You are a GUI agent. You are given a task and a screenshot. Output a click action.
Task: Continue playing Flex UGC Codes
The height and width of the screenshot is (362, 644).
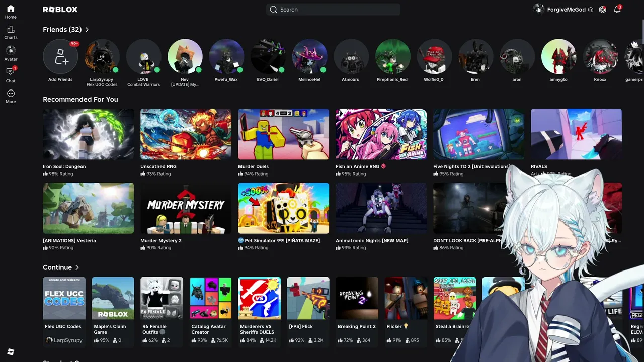pyautogui.click(x=64, y=298)
